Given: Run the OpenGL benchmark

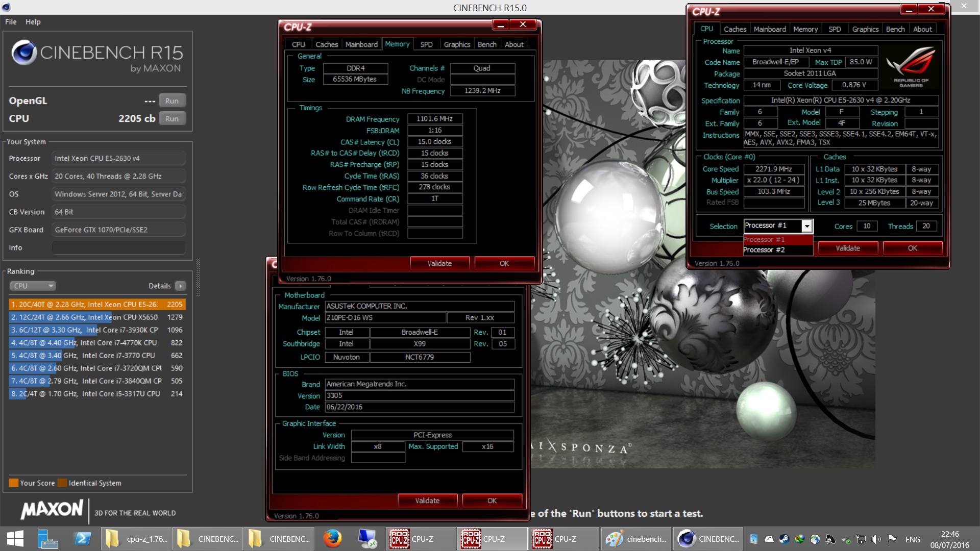Looking at the screenshot, I should click(172, 101).
